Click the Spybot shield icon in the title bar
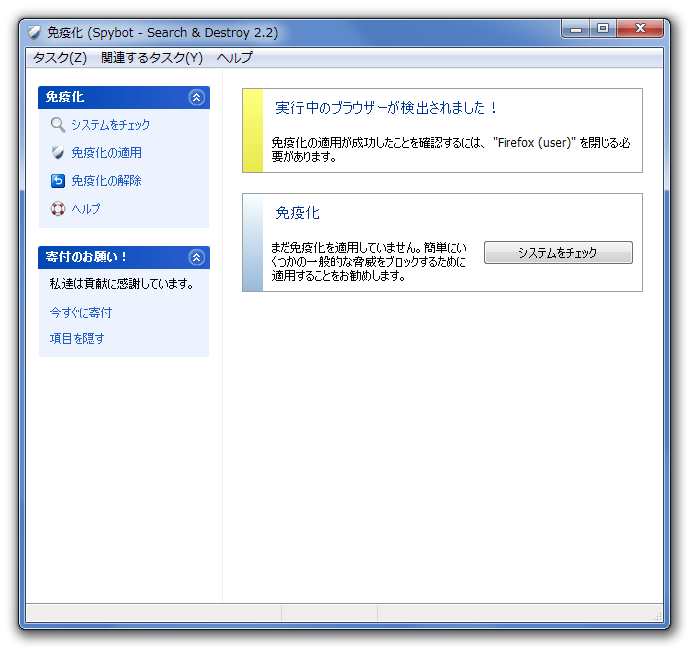691x651 pixels. point(34,33)
